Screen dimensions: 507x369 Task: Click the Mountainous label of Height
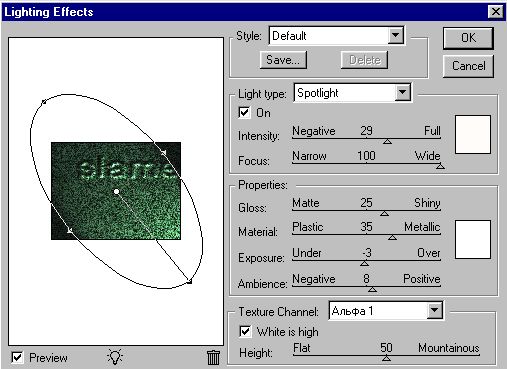click(x=449, y=348)
